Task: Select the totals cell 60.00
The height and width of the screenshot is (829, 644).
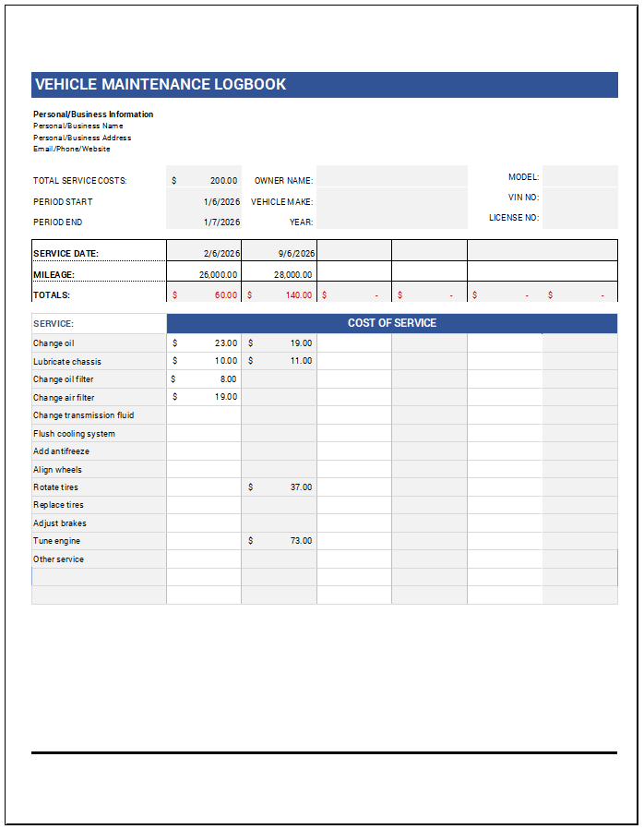Action: [x=204, y=293]
